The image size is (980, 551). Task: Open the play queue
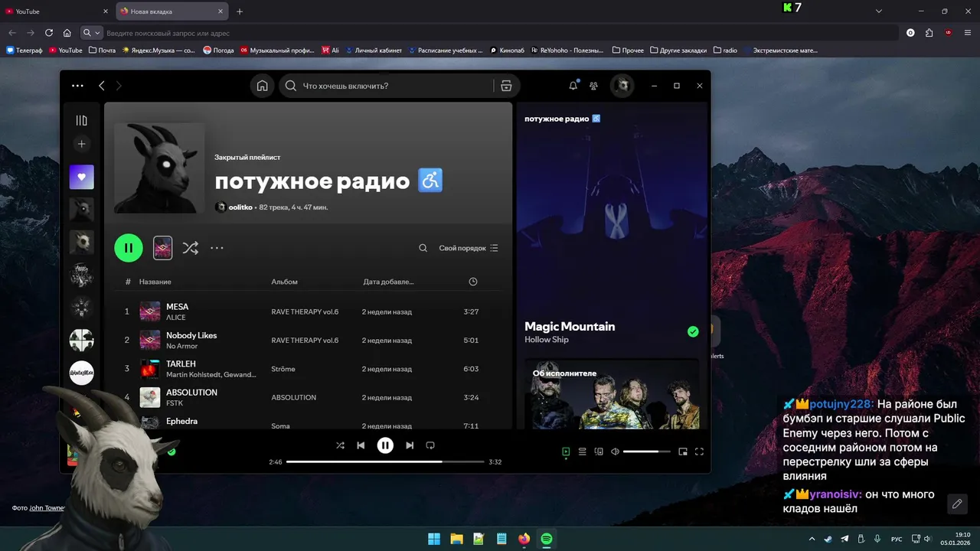coord(582,452)
